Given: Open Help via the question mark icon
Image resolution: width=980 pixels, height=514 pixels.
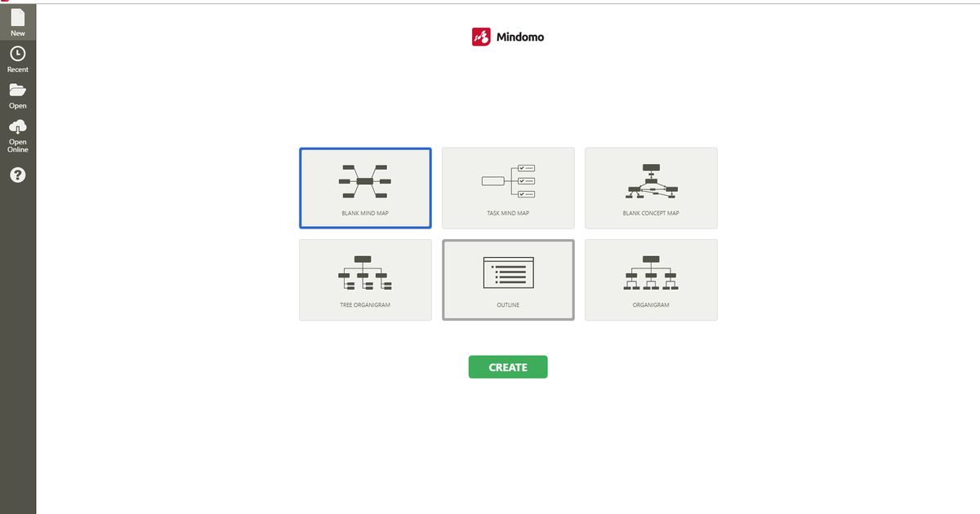Looking at the screenshot, I should click(17, 174).
